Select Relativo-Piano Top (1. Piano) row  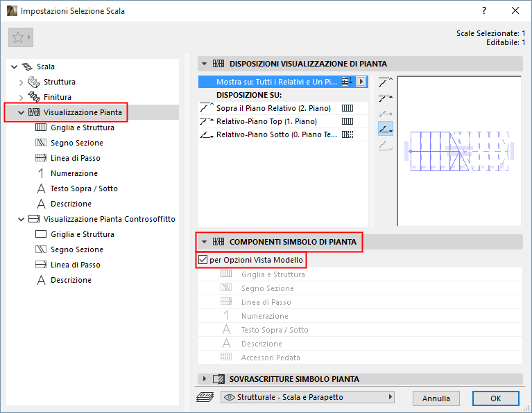(x=283, y=121)
